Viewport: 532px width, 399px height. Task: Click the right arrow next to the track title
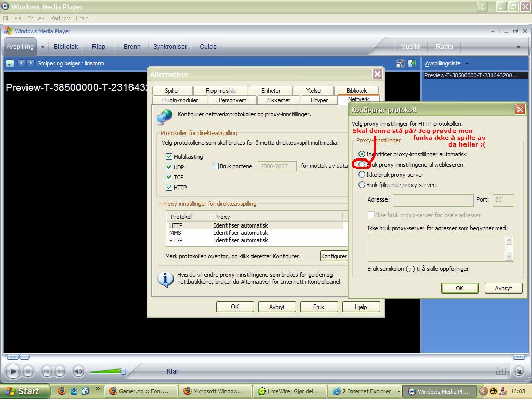click(31, 63)
